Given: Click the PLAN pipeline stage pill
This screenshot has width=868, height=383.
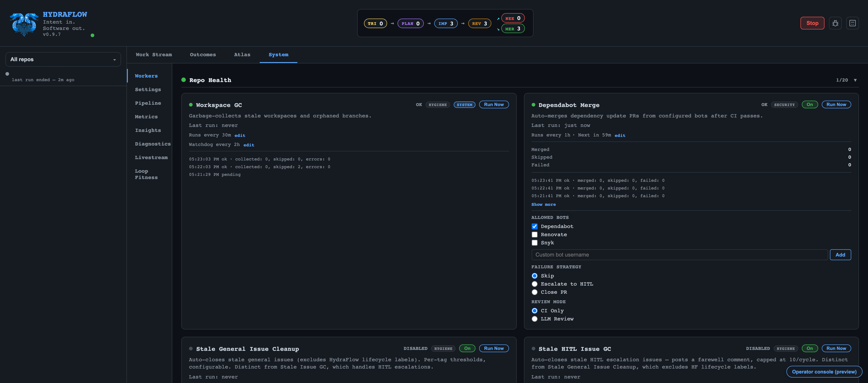Looking at the screenshot, I should (410, 24).
